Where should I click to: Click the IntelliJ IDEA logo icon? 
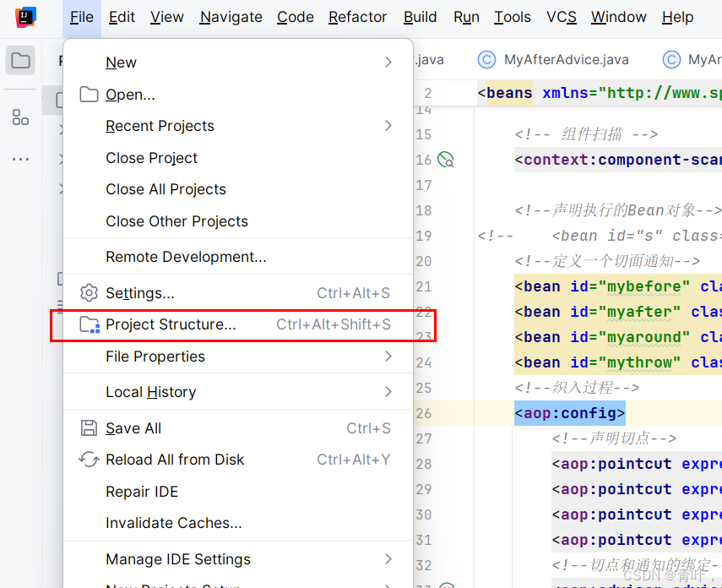pos(26,17)
